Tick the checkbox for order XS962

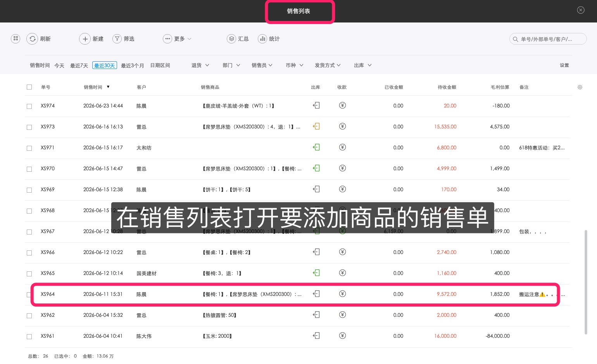29,316
